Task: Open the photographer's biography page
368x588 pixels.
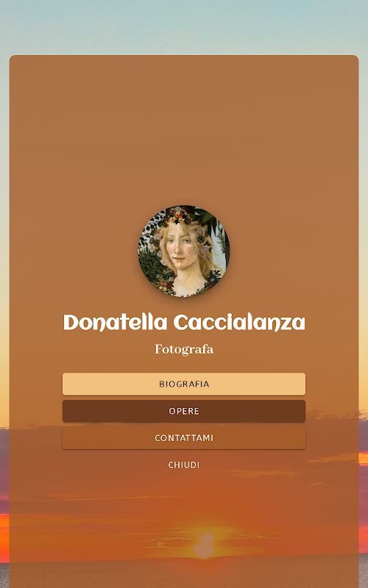Action: (184, 384)
